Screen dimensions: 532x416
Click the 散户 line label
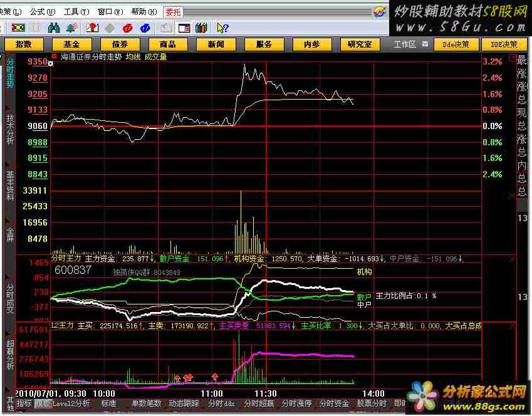(364, 297)
